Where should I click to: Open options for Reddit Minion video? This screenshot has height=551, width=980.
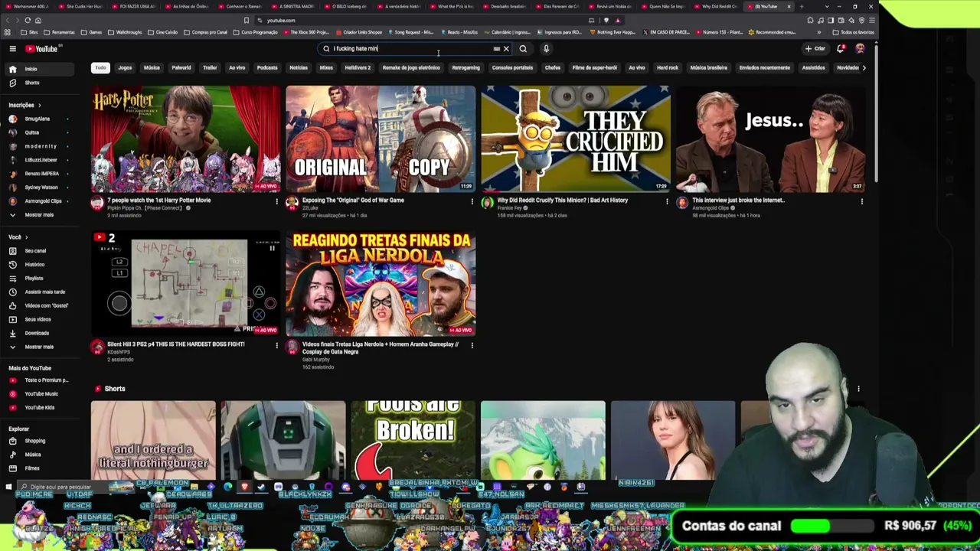pos(667,201)
